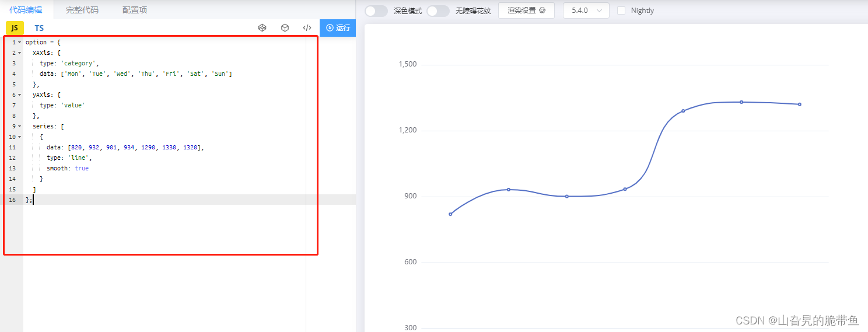
Task: Click y-axis label 900
Action: [411, 196]
